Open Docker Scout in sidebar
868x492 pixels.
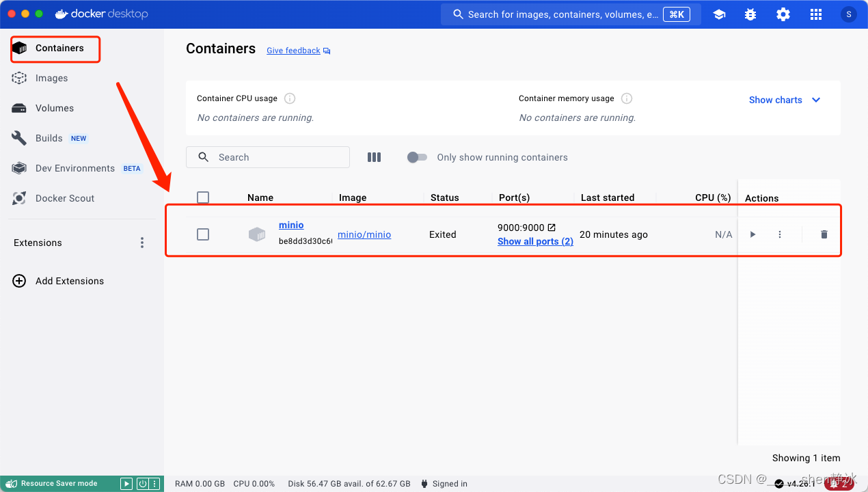coord(65,198)
